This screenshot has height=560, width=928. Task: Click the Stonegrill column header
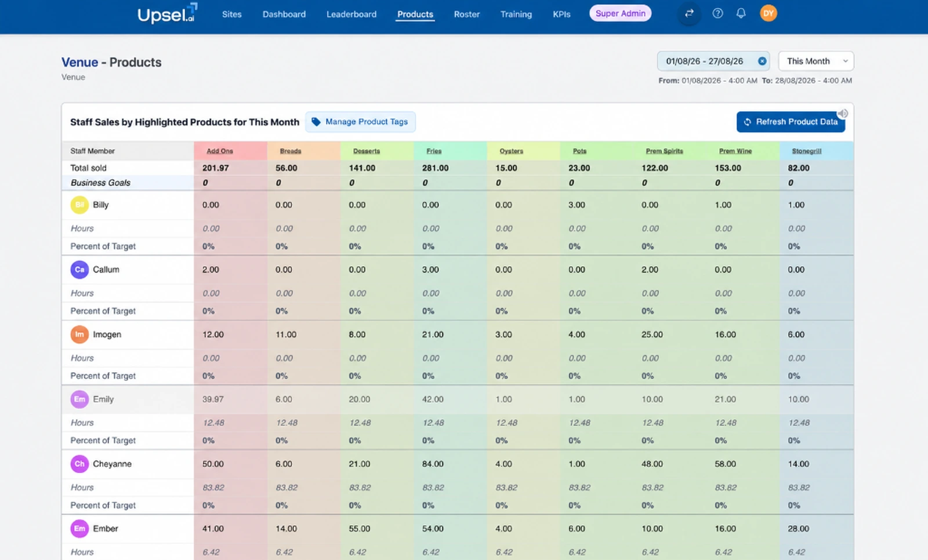coord(807,151)
